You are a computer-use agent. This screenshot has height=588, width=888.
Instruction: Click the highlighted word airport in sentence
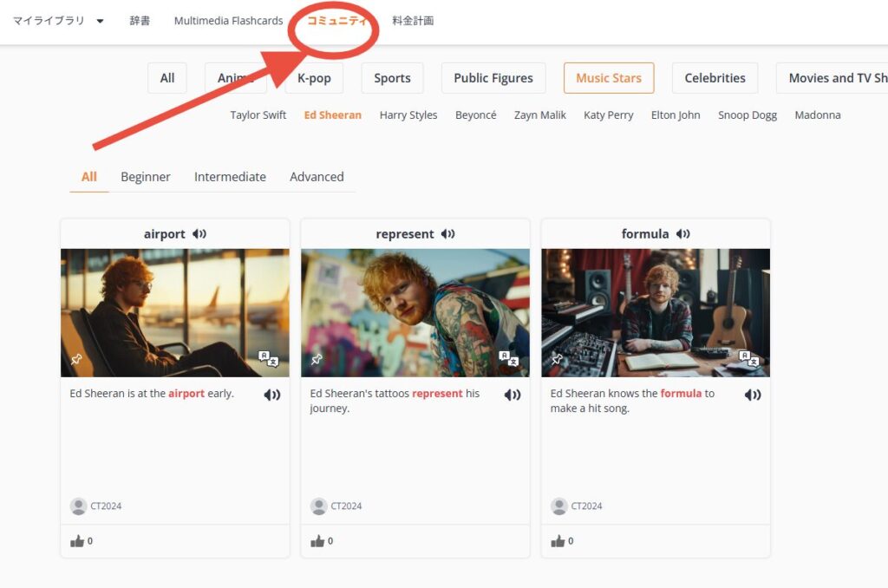coord(186,393)
